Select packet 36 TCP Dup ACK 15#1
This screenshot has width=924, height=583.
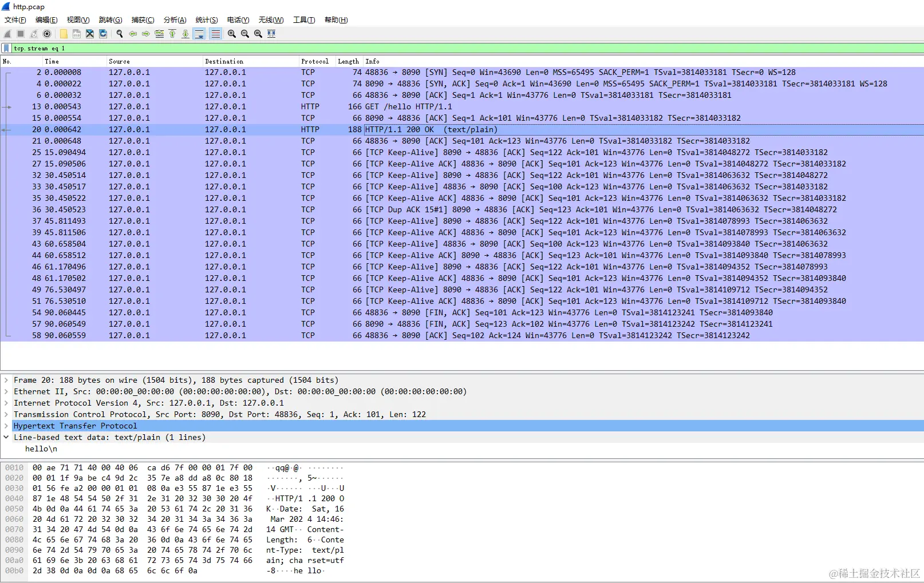462,210
